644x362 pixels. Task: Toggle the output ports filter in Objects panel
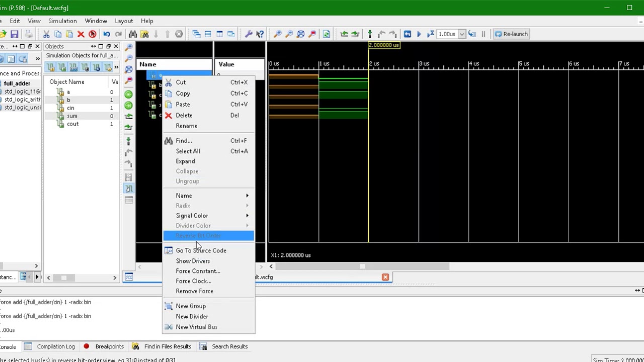62,67
